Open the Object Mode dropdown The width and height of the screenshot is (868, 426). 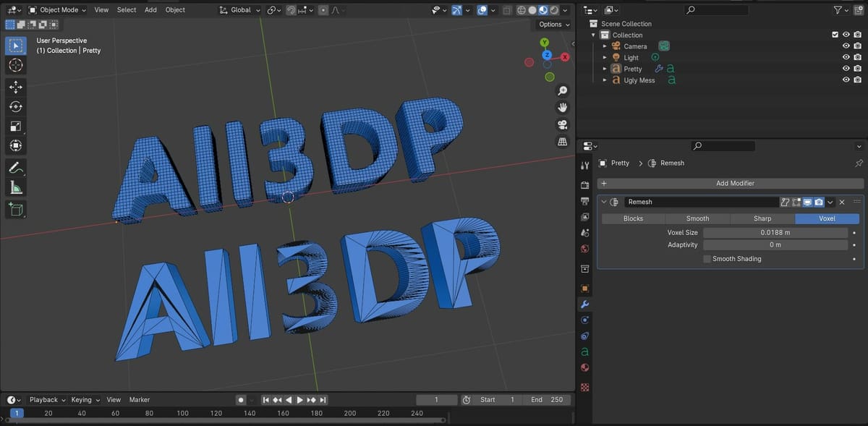click(x=57, y=10)
